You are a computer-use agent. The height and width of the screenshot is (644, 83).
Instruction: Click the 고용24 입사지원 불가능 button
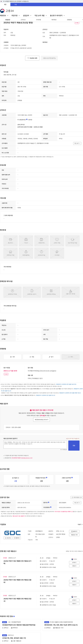click(x=49, y=58)
